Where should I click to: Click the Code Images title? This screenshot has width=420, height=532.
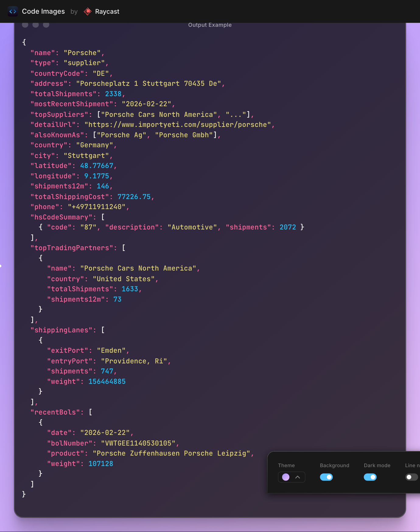tap(44, 12)
